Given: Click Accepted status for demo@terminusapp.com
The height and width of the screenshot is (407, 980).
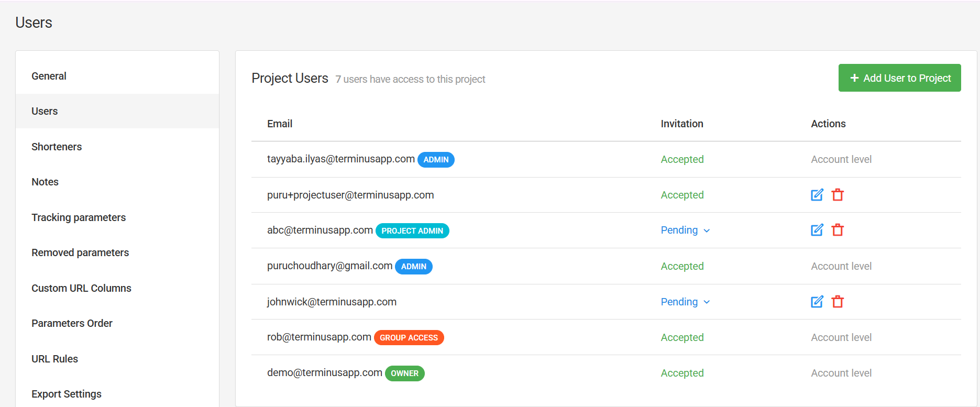Looking at the screenshot, I should click(x=682, y=373).
